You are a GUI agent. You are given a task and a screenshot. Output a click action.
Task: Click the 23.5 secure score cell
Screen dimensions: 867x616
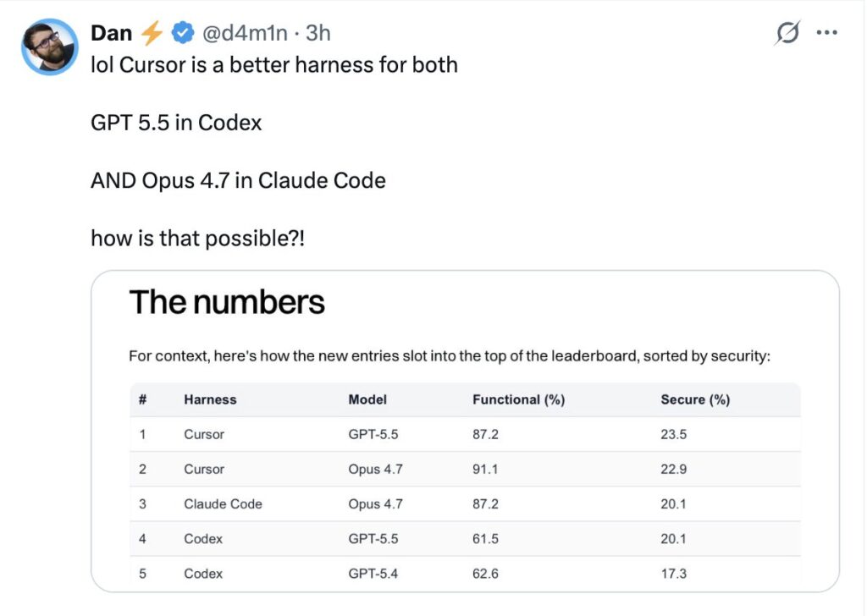click(x=675, y=434)
